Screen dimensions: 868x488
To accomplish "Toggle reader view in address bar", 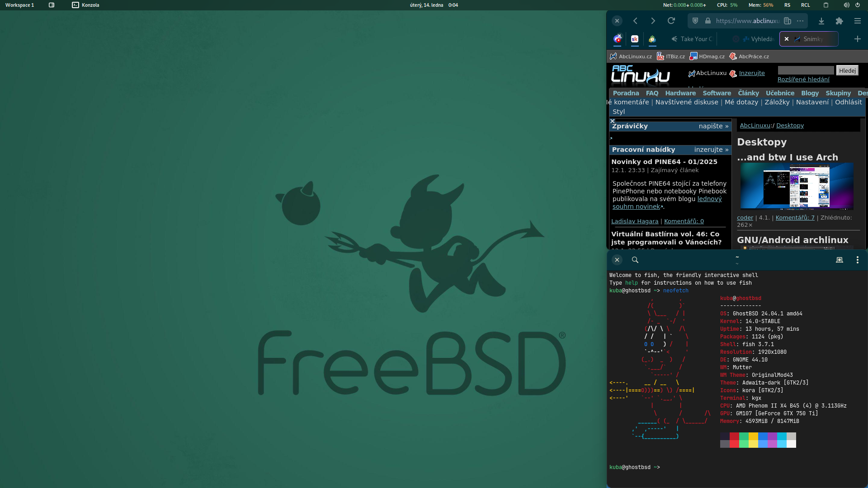I will (x=788, y=21).
